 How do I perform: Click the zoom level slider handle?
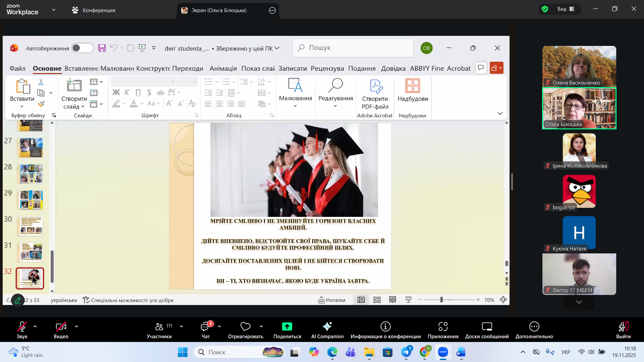[x=441, y=300]
